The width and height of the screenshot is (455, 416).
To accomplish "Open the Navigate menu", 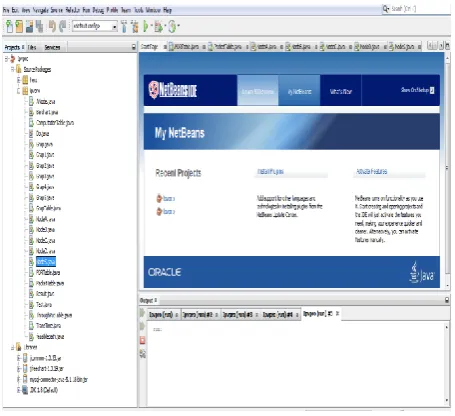I will coord(41,10).
